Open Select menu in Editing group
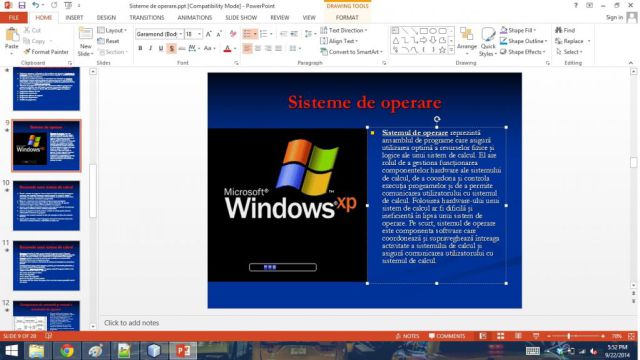The height and width of the screenshot is (360, 640). click(569, 52)
